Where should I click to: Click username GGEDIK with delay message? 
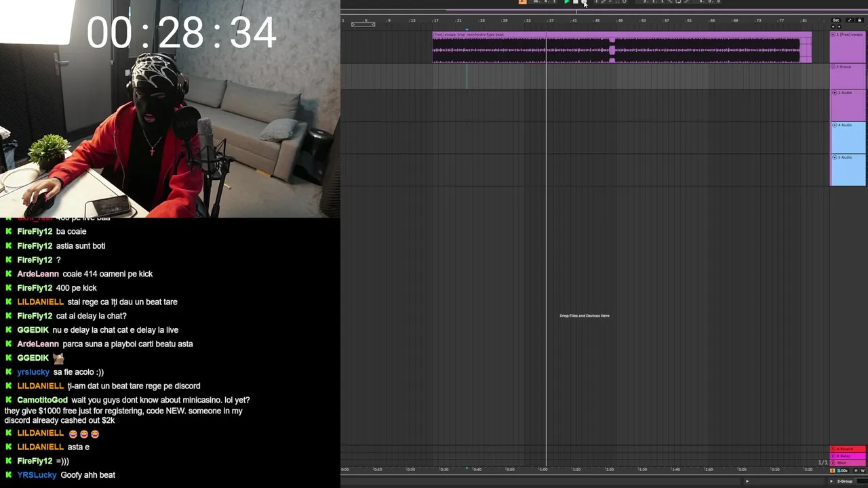[33, 330]
